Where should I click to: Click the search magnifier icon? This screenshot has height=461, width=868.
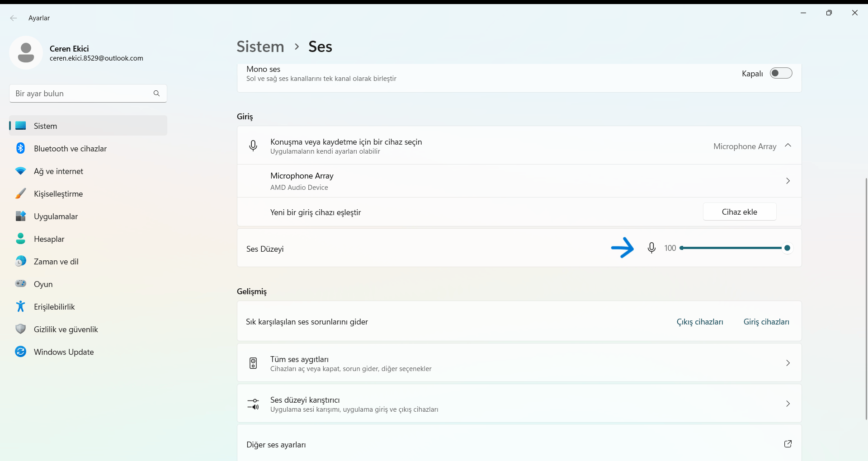(156, 94)
